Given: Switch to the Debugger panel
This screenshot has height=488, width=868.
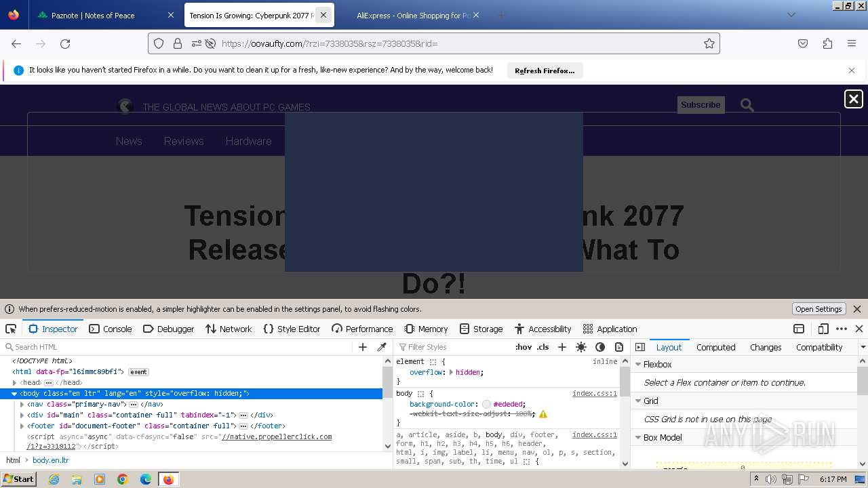Looking at the screenshot, I should 169,329.
